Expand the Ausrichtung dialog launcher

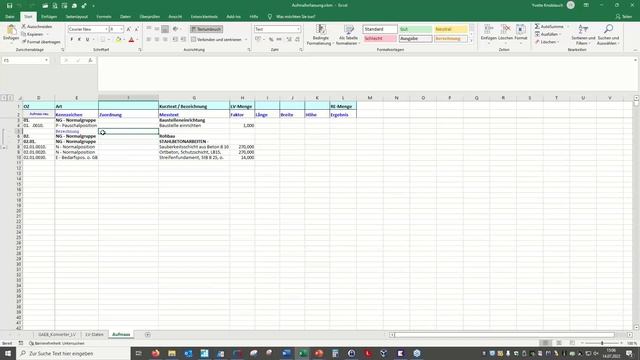(249, 50)
